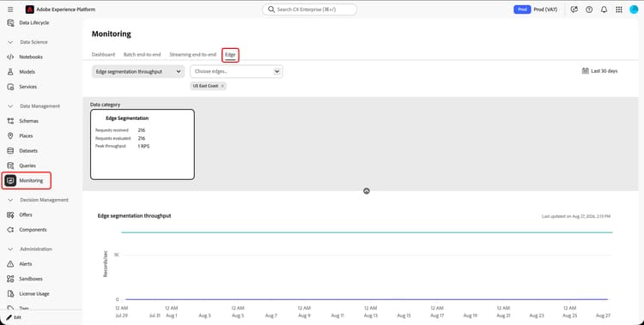Screen dimensions: 644x325
Task: Switch to Batch end-to-end tab
Action: [142, 55]
